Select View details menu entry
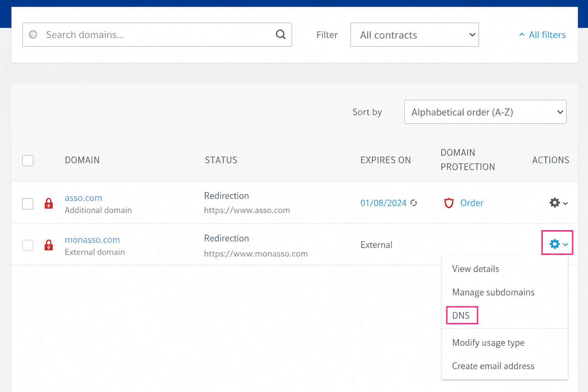 tap(475, 269)
